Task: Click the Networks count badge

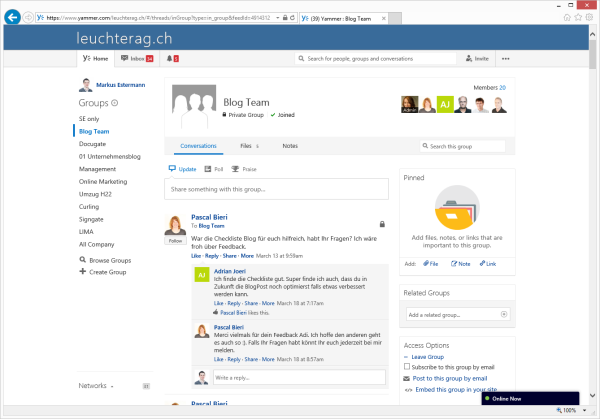Action: click(x=146, y=386)
